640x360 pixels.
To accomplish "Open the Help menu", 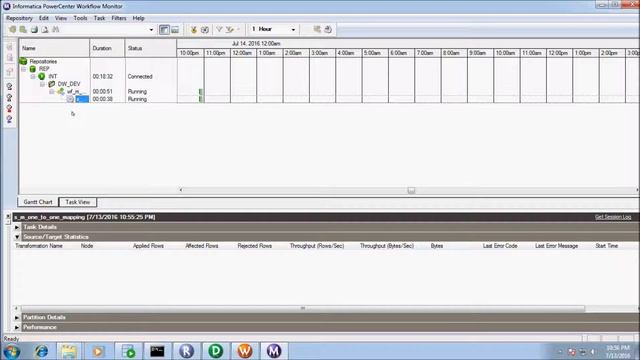I will 138,18.
